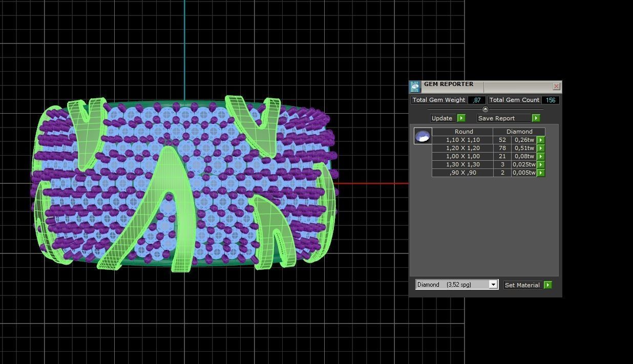Select the round diamond gem thumbnail
This screenshot has width=633, height=364.
point(423,136)
